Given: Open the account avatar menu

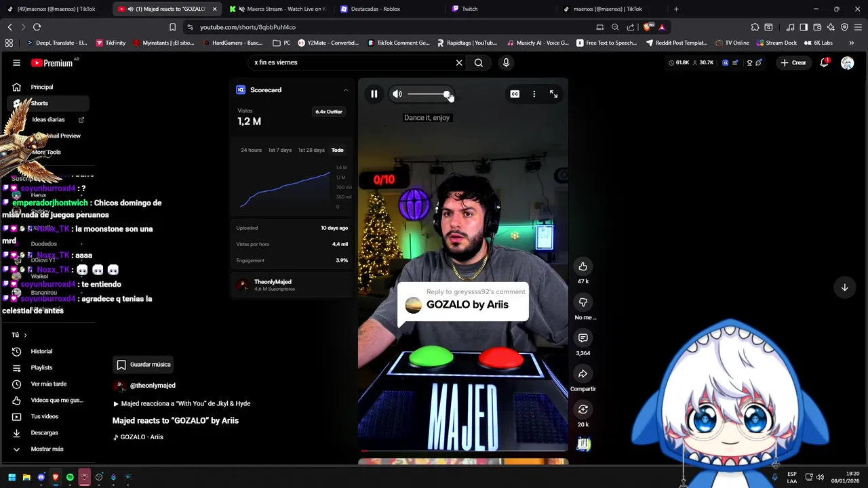Looking at the screenshot, I should [x=847, y=62].
